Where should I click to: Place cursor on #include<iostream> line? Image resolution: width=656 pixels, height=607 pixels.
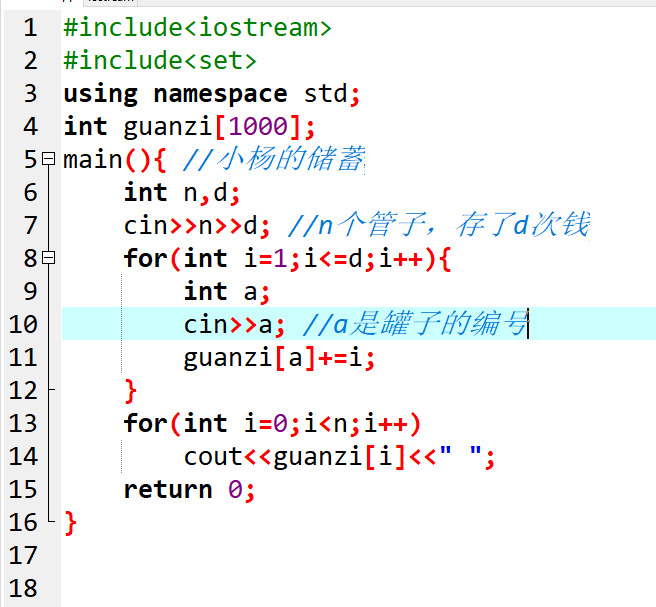(x=196, y=28)
